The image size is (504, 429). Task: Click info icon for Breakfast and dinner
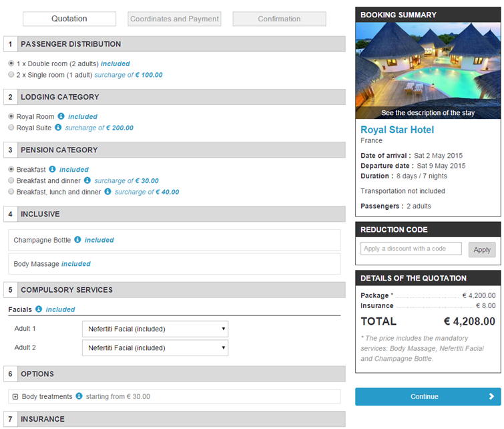click(87, 180)
